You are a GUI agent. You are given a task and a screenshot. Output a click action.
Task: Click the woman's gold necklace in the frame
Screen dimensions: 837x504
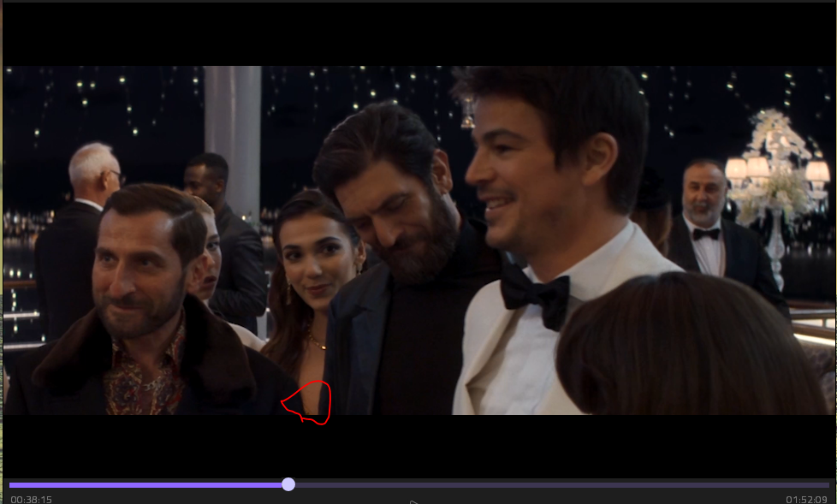tap(316, 342)
